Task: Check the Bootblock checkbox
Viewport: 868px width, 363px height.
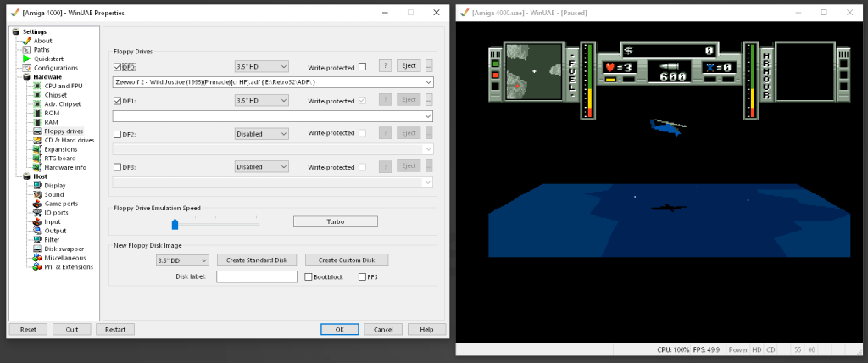Action: 309,276
